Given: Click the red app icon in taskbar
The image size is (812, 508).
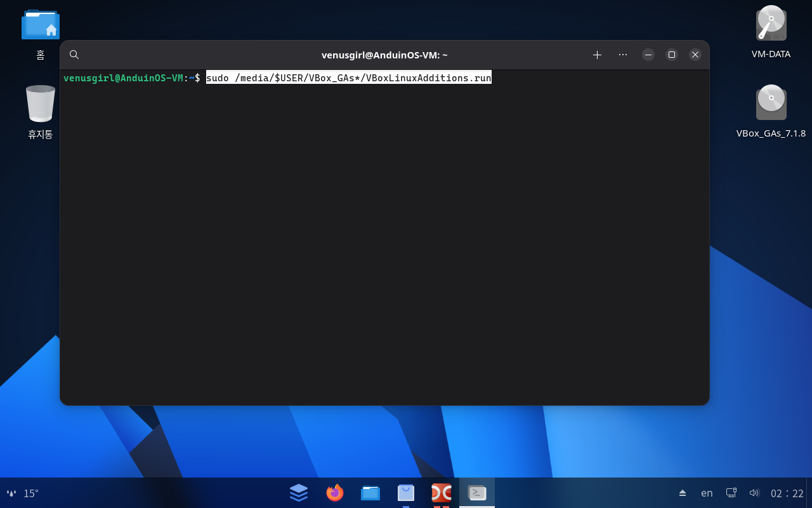Looking at the screenshot, I should coord(442,493).
